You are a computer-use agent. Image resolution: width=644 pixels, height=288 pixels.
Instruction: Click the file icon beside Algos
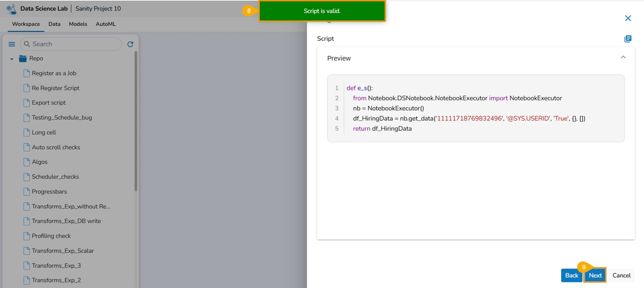pyautogui.click(x=27, y=162)
